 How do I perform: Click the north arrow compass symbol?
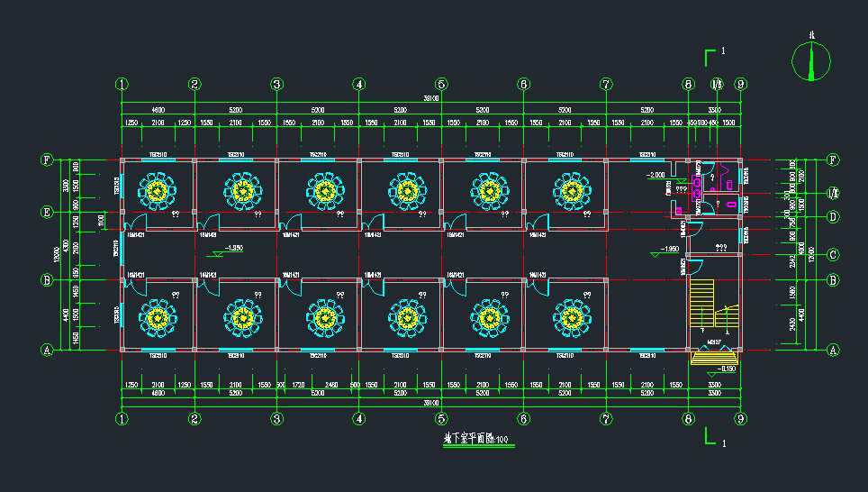[811, 61]
